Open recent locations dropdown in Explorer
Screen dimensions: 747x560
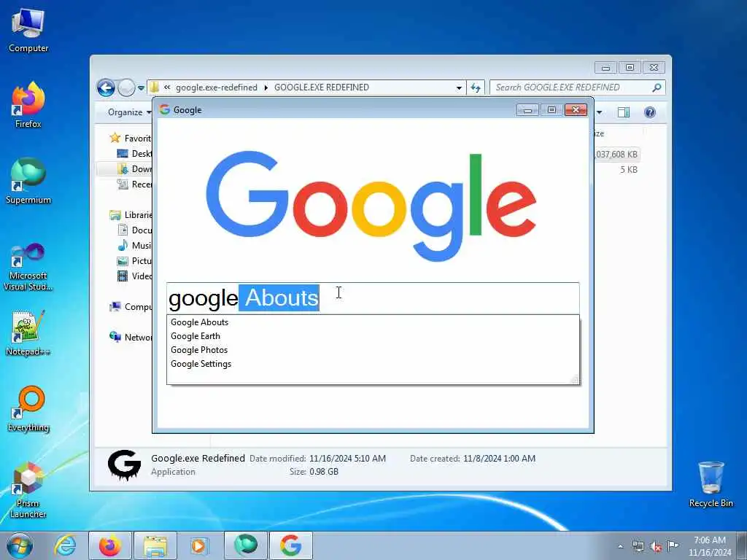(x=141, y=88)
